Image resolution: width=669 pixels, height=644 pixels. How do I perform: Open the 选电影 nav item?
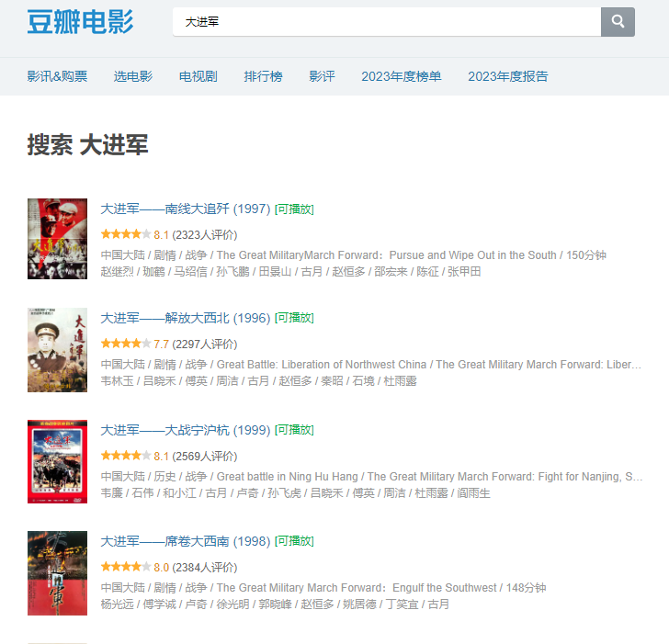(x=132, y=76)
